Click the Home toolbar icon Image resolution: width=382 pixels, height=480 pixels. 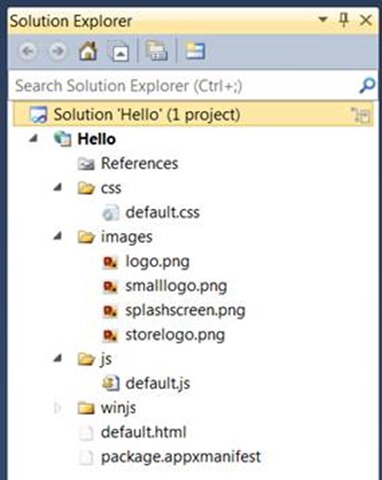88,51
